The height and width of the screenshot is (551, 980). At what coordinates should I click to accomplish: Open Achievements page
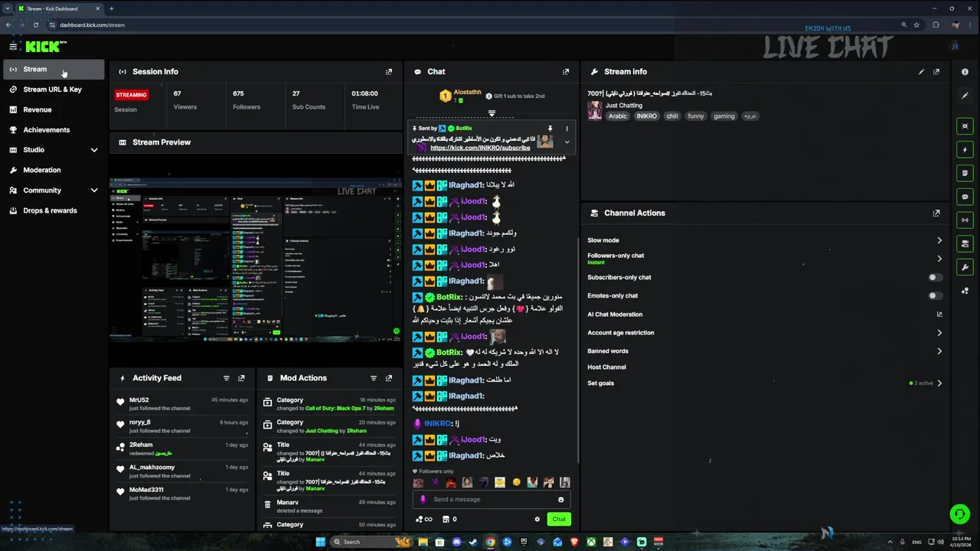pos(54,130)
